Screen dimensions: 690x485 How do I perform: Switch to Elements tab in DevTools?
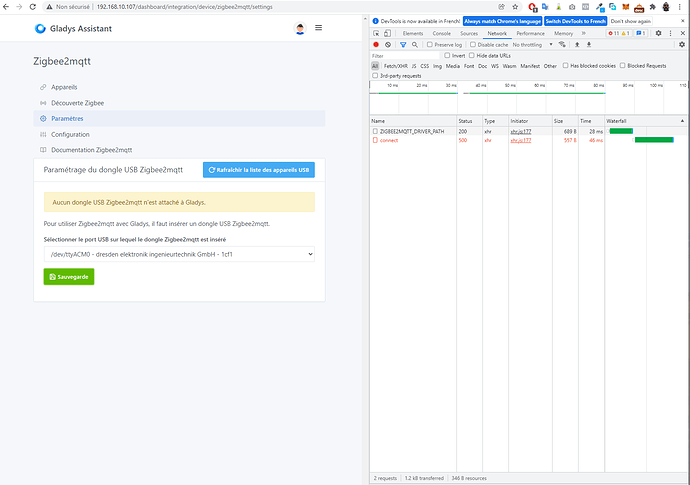(413, 33)
